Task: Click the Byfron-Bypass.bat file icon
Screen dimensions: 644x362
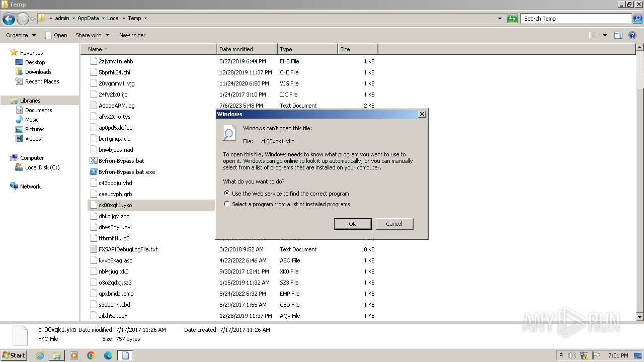Action: (93, 161)
